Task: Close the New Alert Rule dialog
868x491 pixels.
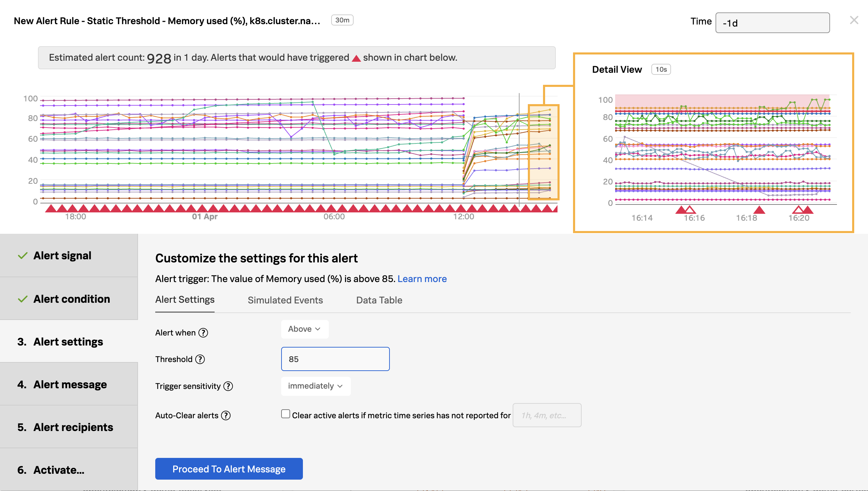Action: [854, 20]
